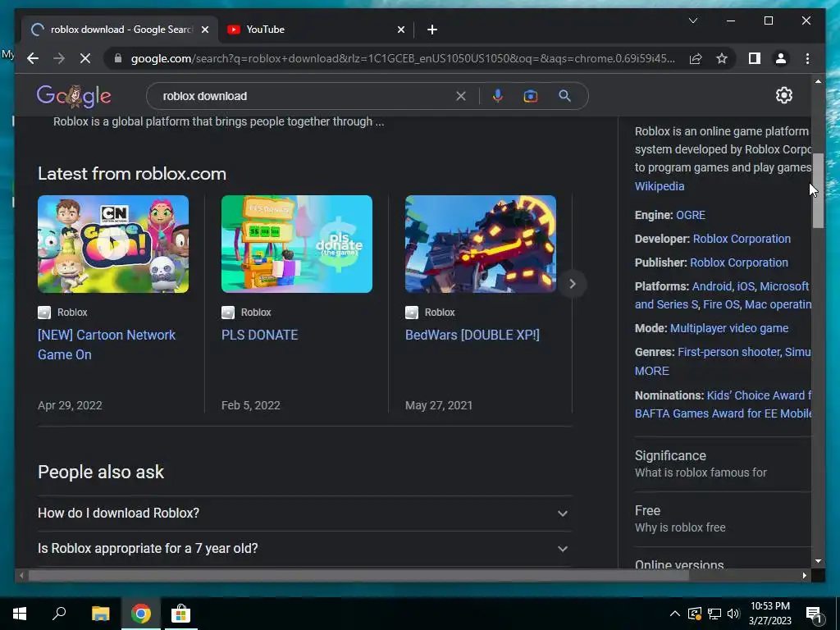Viewport: 840px width, 630px height.
Task: Open the BAFTA Games Award link
Action: click(x=723, y=413)
